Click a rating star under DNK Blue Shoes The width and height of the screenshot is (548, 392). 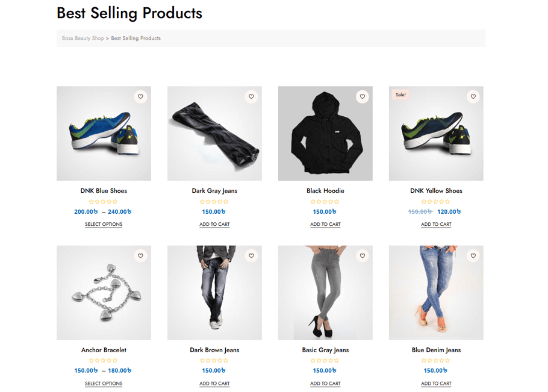click(104, 201)
